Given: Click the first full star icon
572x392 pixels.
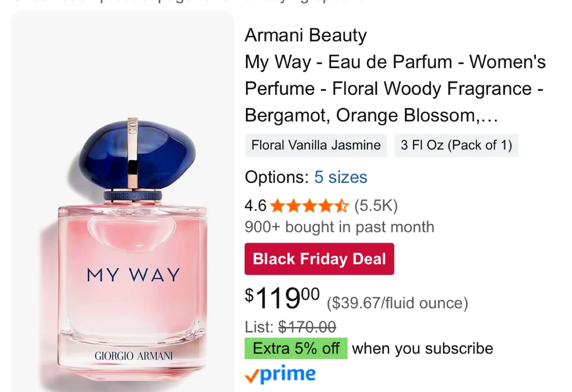Looking at the screenshot, I should pyautogui.click(x=277, y=205).
